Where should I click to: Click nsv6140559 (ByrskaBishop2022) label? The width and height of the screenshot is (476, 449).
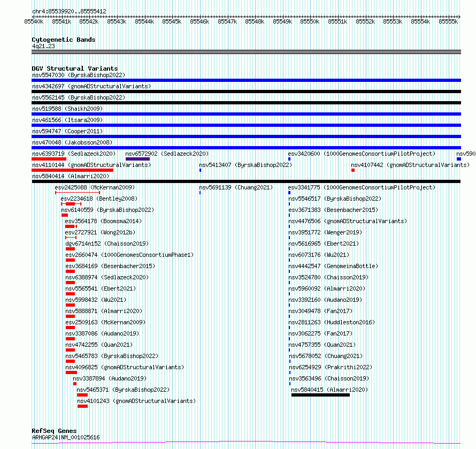[x=108, y=210]
